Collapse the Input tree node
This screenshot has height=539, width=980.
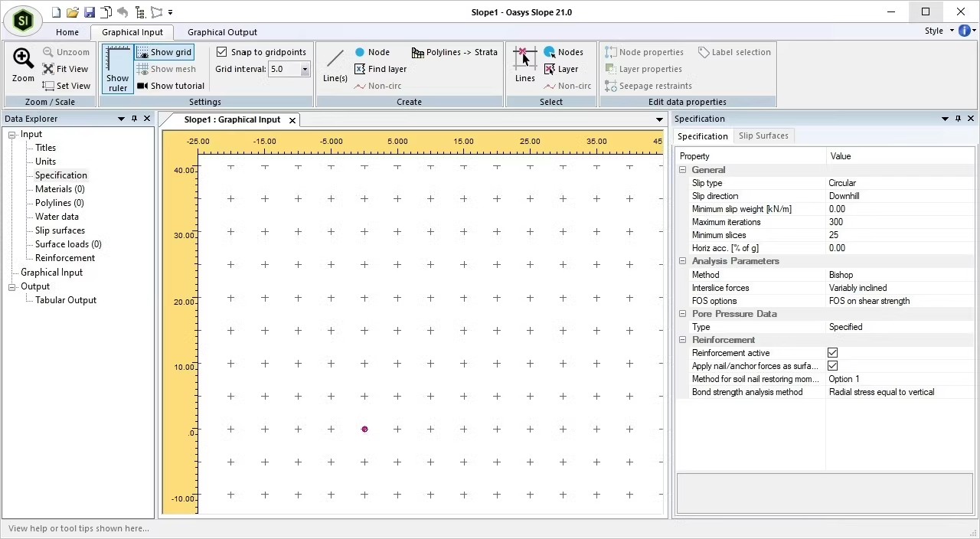tap(12, 135)
